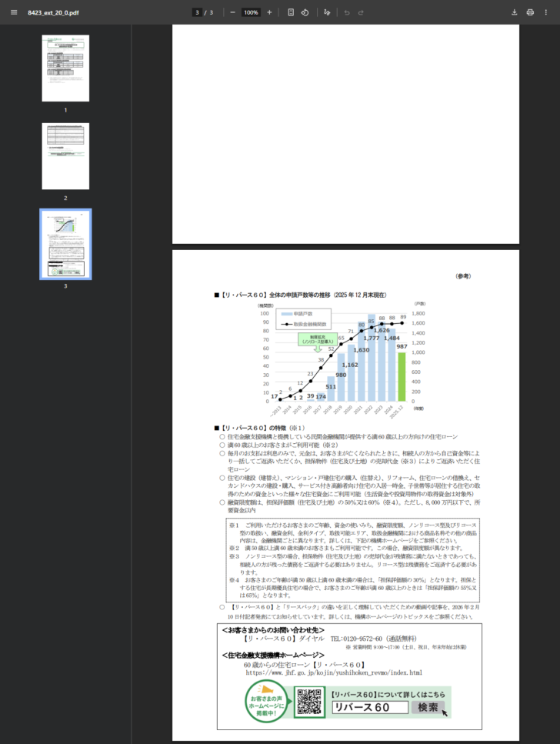
Task: Edit the 100% zoom level field
Action: pyautogui.click(x=251, y=12)
